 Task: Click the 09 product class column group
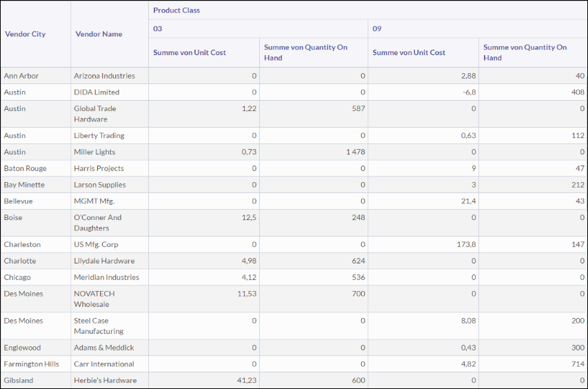click(377, 29)
